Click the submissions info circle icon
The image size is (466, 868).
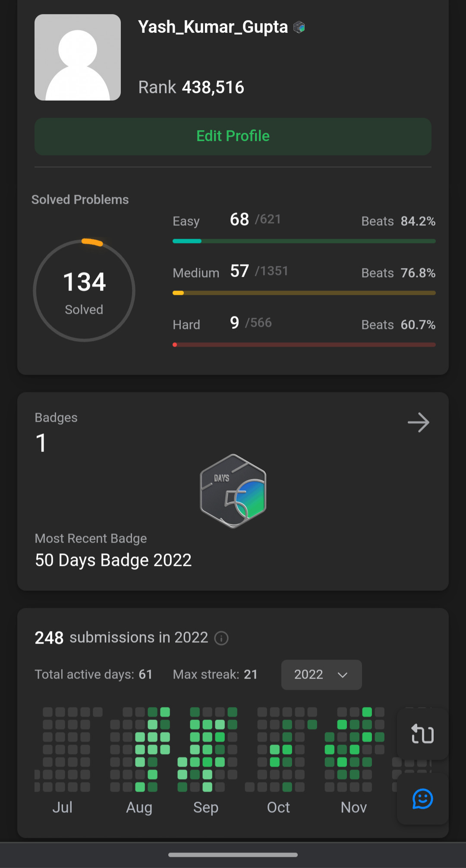pyautogui.click(x=221, y=638)
